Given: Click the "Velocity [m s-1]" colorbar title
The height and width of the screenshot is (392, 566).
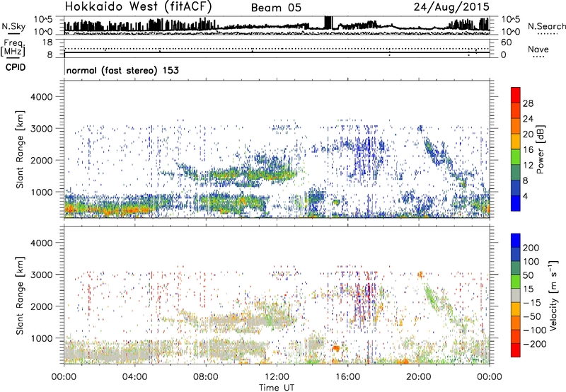Looking at the screenshot, I should (x=553, y=295).
